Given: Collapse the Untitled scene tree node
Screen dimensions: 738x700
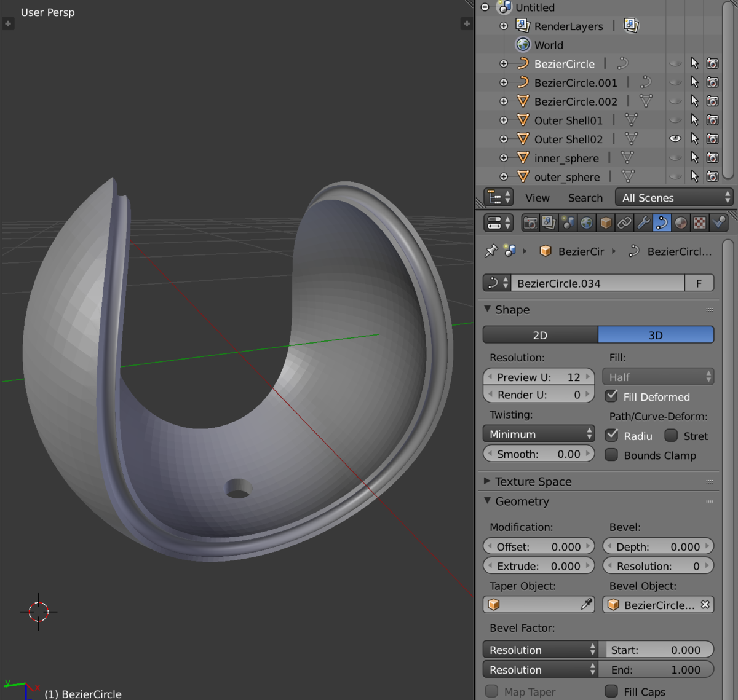Looking at the screenshot, I should coord(485,7).
